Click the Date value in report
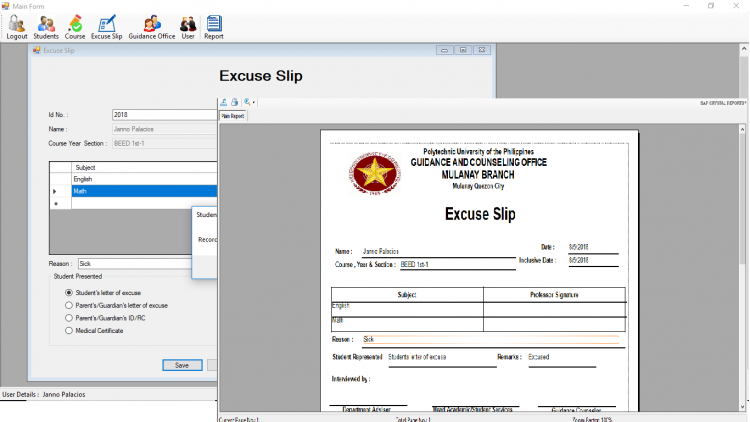750x422 pixels. [x=578, y=247]
